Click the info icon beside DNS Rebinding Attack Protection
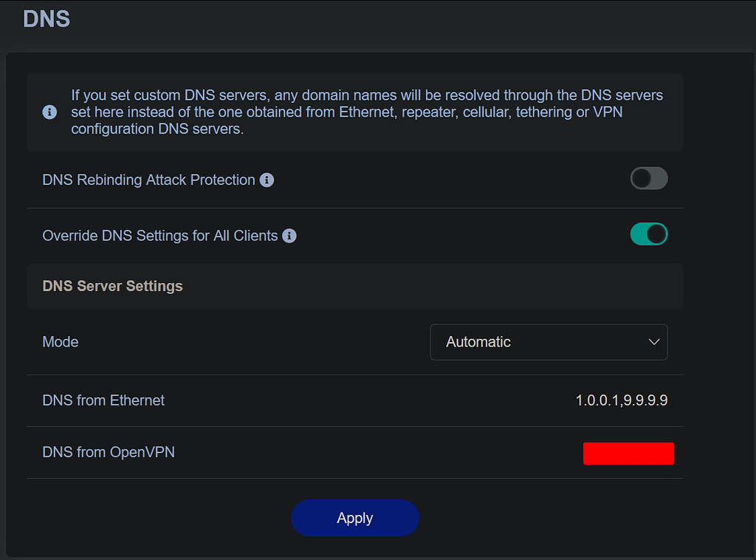Screen dimensions: 756x560 (267, 180)
